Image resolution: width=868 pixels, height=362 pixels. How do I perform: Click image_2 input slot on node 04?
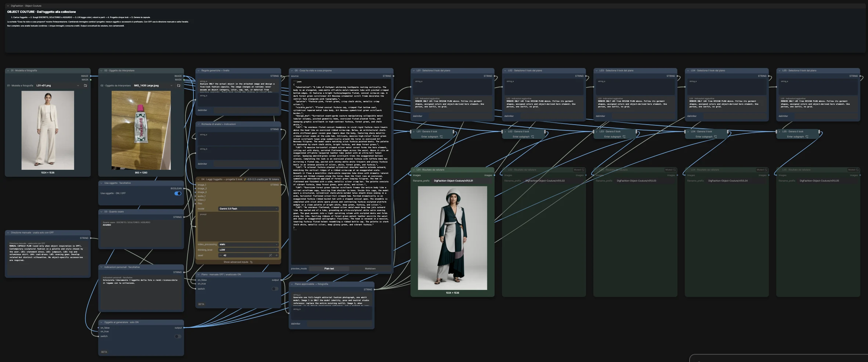point(196,189)
